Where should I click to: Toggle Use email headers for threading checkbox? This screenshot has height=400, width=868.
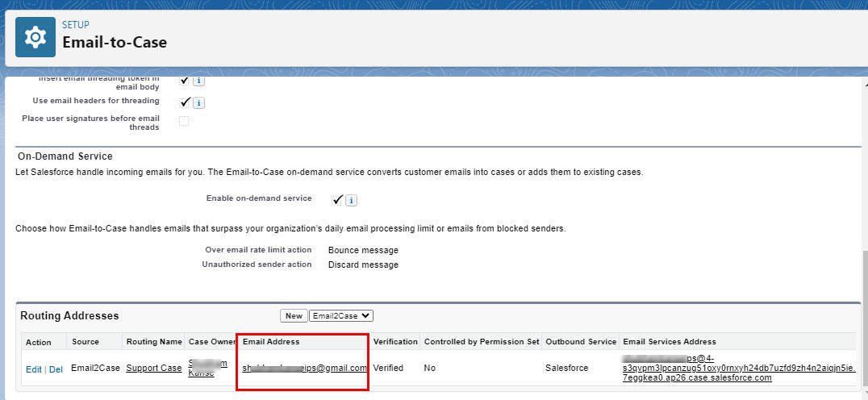185,102
